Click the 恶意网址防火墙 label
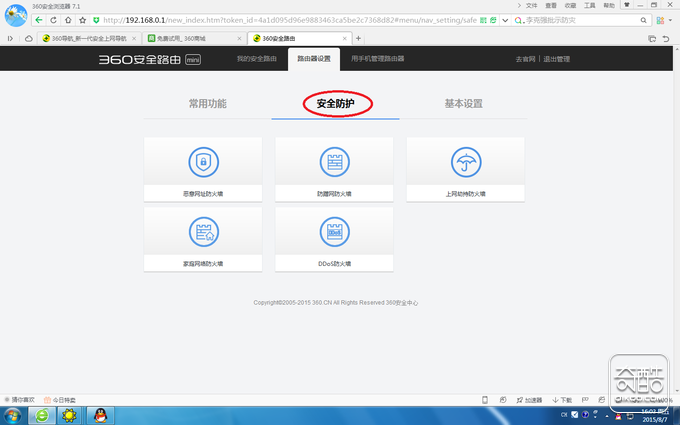 [203, 194]
